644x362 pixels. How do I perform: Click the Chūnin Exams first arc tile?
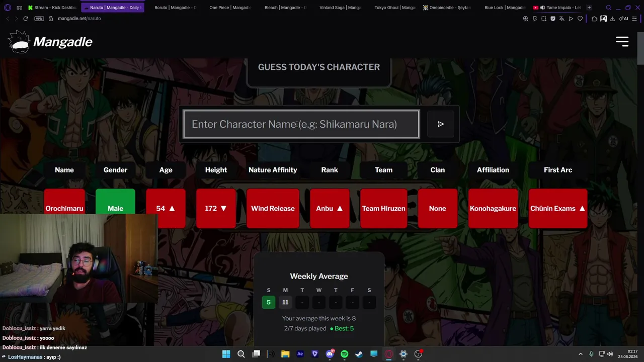pyautogui.click(x=558, y=208)
